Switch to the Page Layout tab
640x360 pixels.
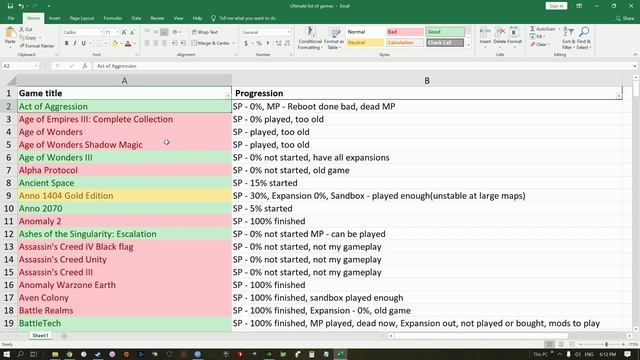click(x=82, y=18)
